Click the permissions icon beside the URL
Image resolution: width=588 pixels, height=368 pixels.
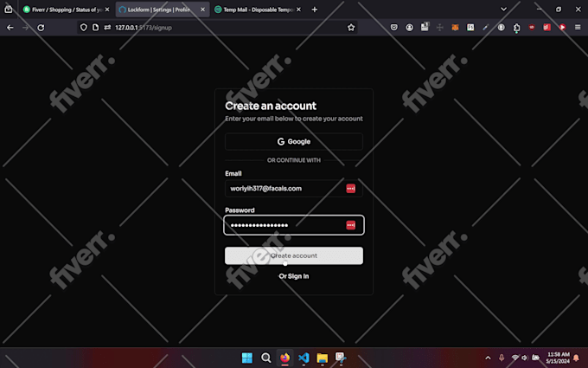[x=107, y=28]
